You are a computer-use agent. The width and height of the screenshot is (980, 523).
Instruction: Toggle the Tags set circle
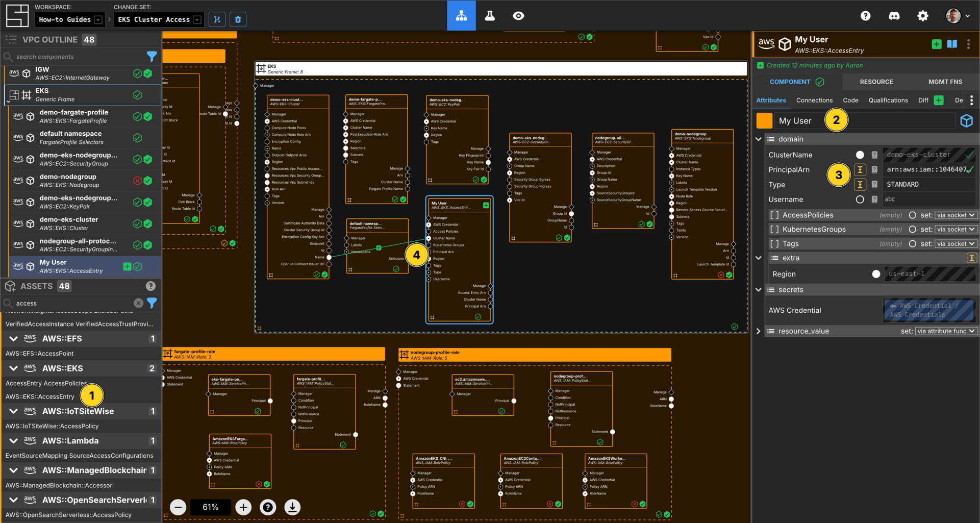tap(912, 244)
